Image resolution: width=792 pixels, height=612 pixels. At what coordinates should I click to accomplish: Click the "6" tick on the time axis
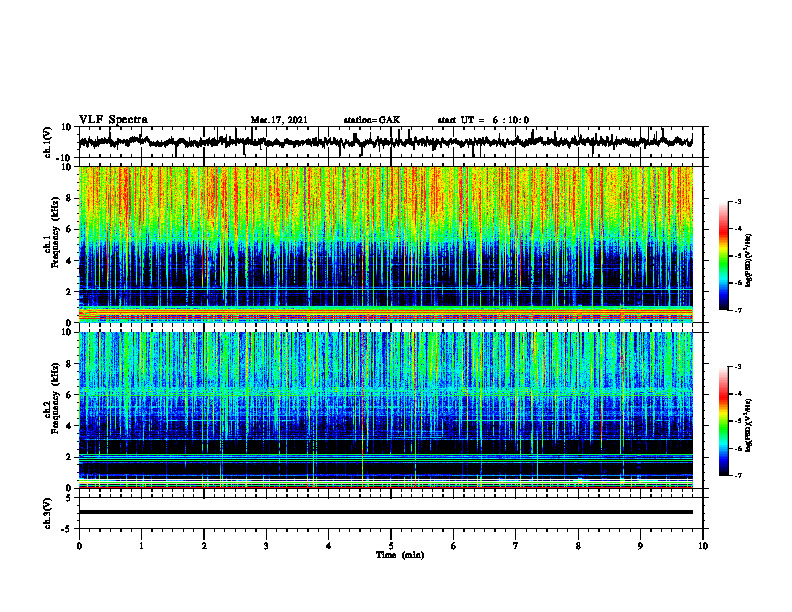[x=454, y=546]
